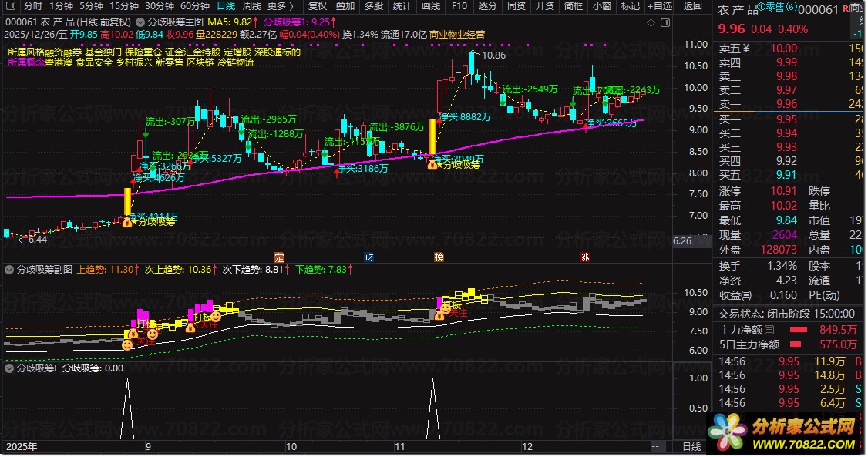Click the 财 finance marker icon
The image size is (868, 457).
(368, 257)
